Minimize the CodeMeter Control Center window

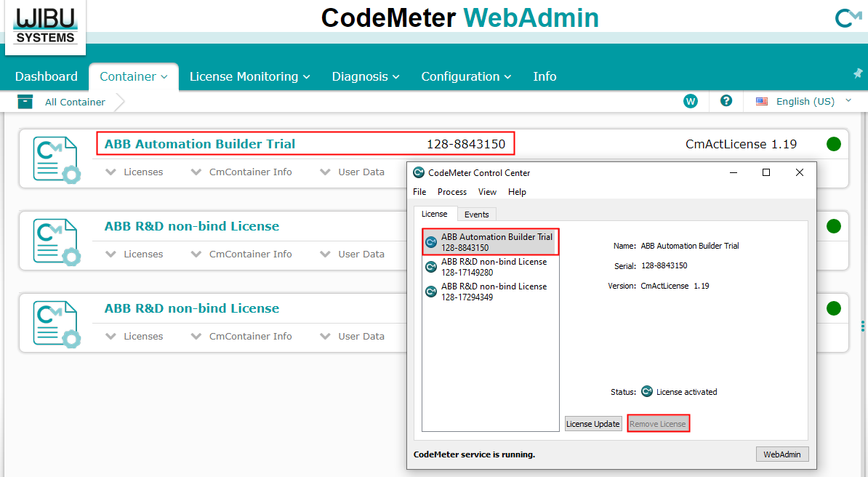point(734,172)
